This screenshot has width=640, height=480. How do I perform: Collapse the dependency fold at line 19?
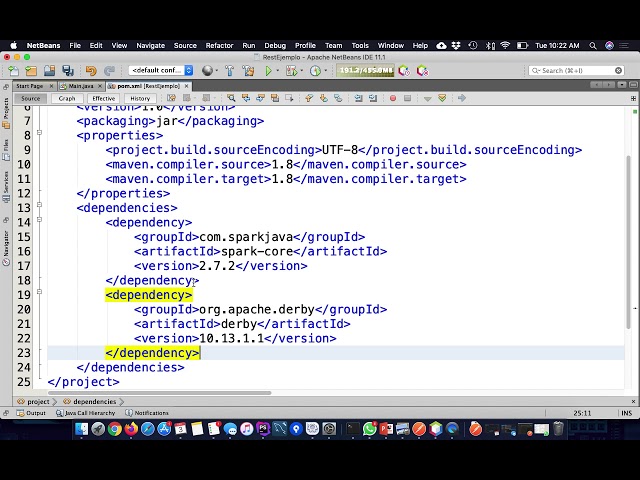[x=39, y=291]
